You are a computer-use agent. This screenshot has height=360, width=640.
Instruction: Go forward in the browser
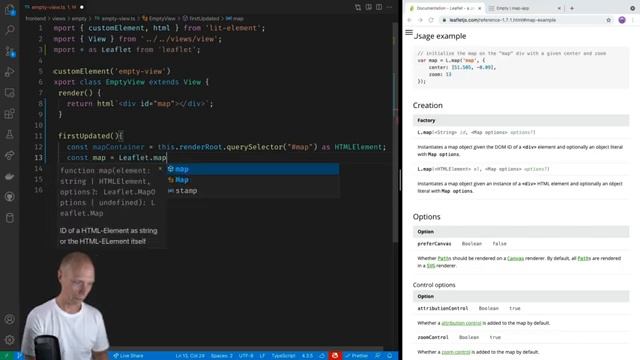coord(420,20)
